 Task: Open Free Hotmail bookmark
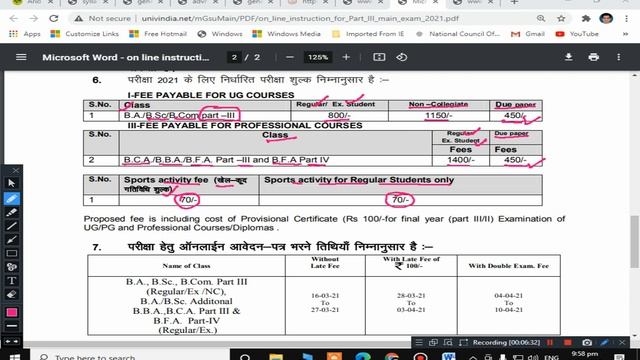(158, 34)
